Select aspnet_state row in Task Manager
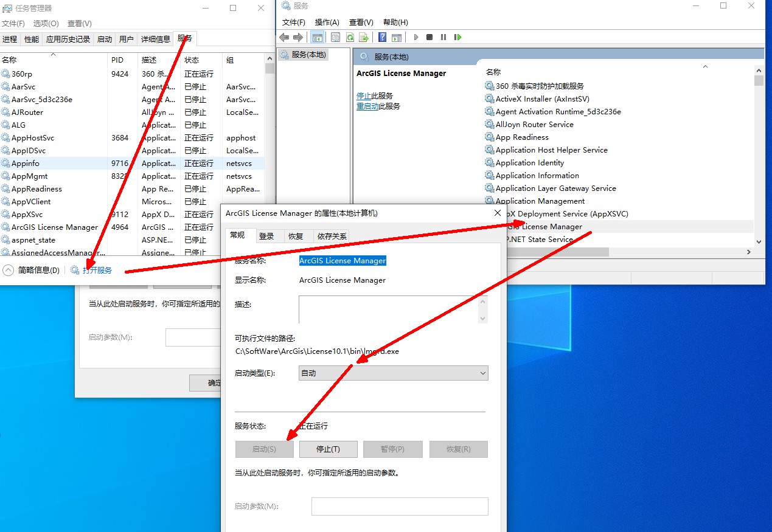Image resolution: width=772 pixels, height=532 pixels. click(x=133, y=240)
